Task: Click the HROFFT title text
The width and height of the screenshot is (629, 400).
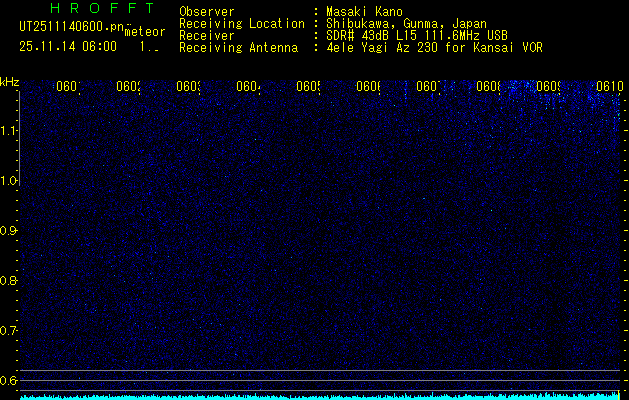Action: click(x=102, y=8)
